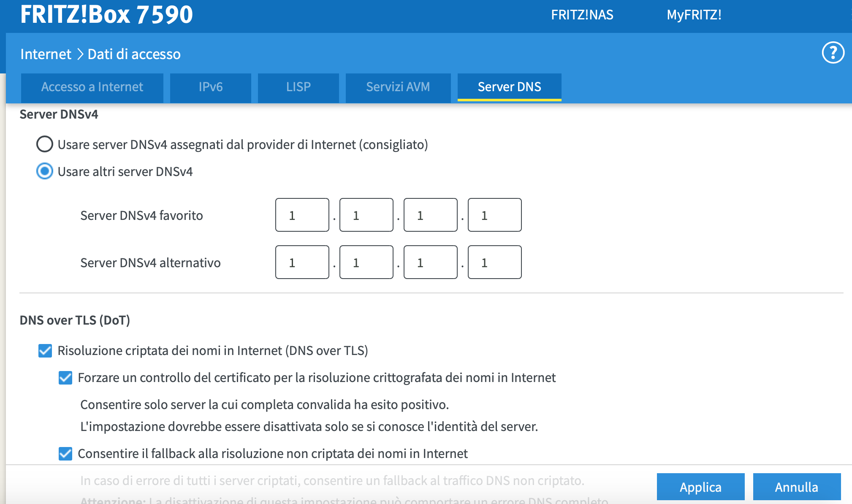Screen dimensions: 852x504
Task: Open FRITZ!NAS from the header
Action: point(582,15)
